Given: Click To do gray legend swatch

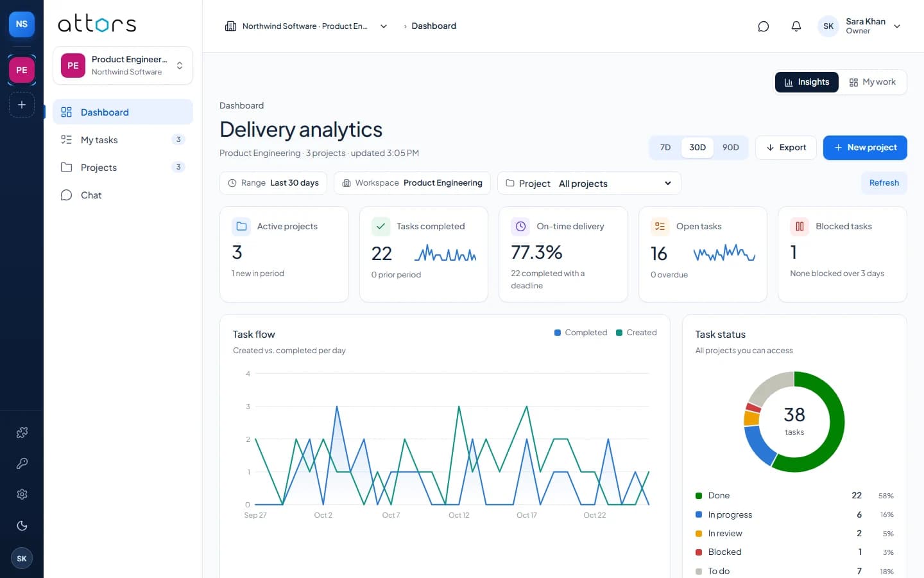Looking at the screenshot, I should point(699,571).
